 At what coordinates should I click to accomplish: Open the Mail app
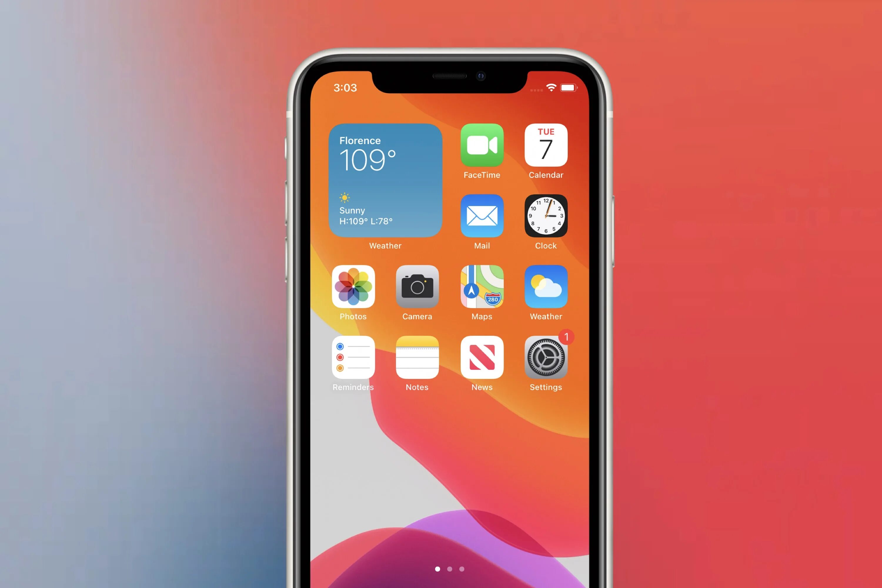[x=482, y=218]
